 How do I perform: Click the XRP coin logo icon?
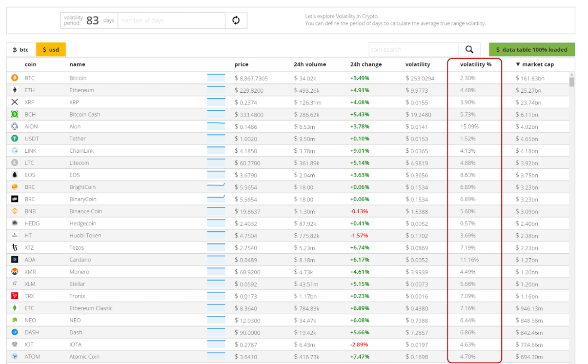pyautogui.click(x=15, y=102)
